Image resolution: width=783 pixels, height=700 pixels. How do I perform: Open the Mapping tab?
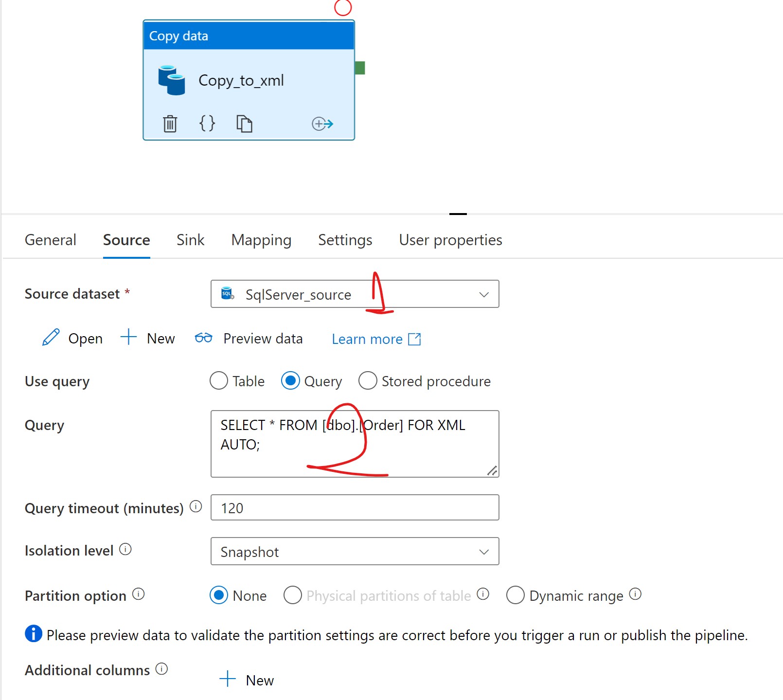tap(261, 240)
